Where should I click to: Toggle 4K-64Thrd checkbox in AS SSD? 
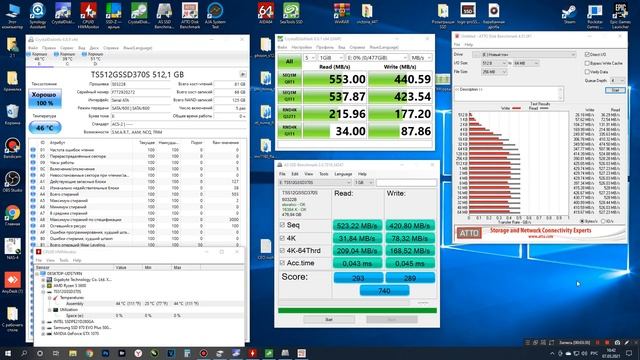coord(282,250)
